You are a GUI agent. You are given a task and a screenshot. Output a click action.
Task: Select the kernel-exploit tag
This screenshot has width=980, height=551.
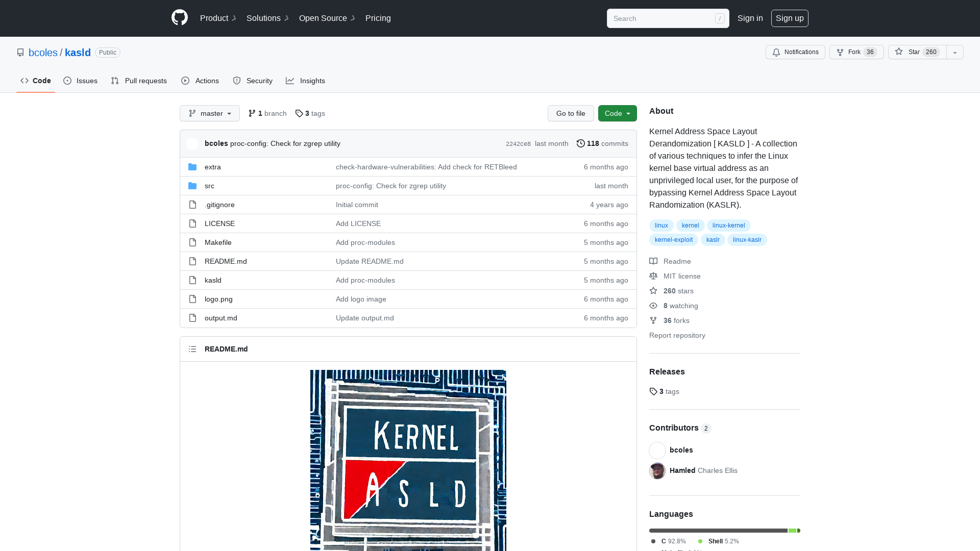[x=674, y=239]
